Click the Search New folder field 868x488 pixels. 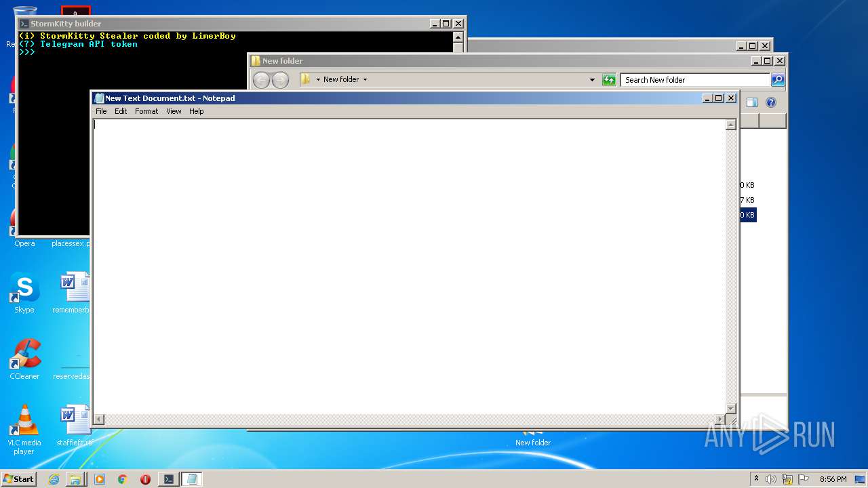pyautogui.click(x=695, y=80)
